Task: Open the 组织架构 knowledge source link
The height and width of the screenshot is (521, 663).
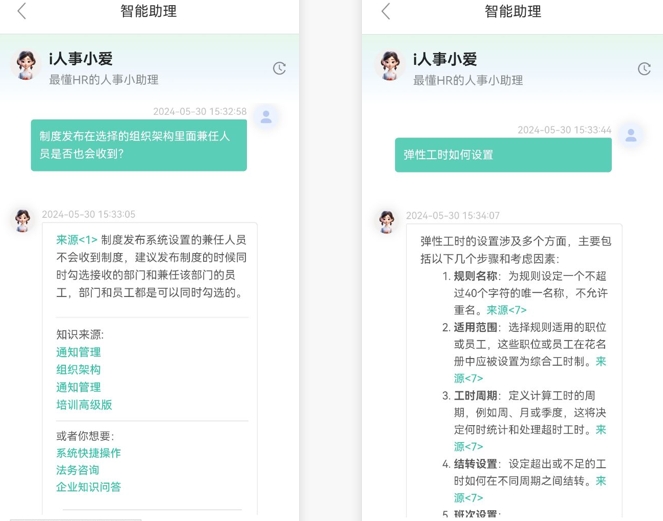Action: coord(78,370)
